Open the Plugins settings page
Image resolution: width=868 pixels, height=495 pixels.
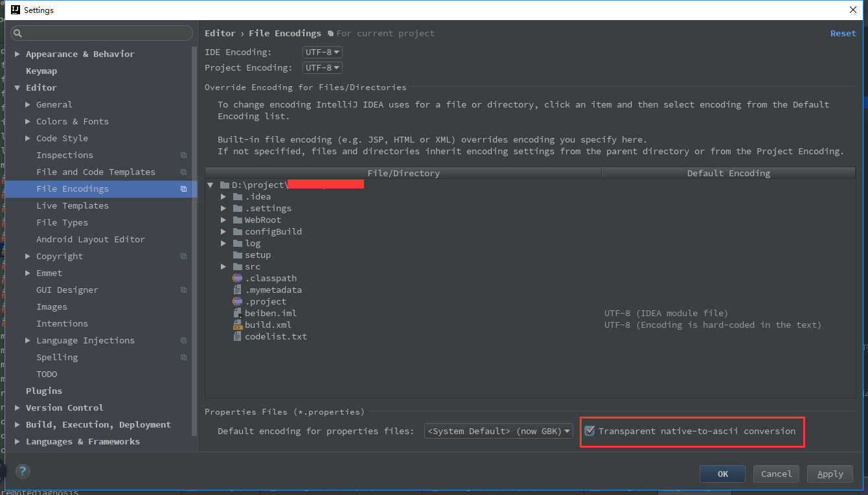click(x=44, y=391)
